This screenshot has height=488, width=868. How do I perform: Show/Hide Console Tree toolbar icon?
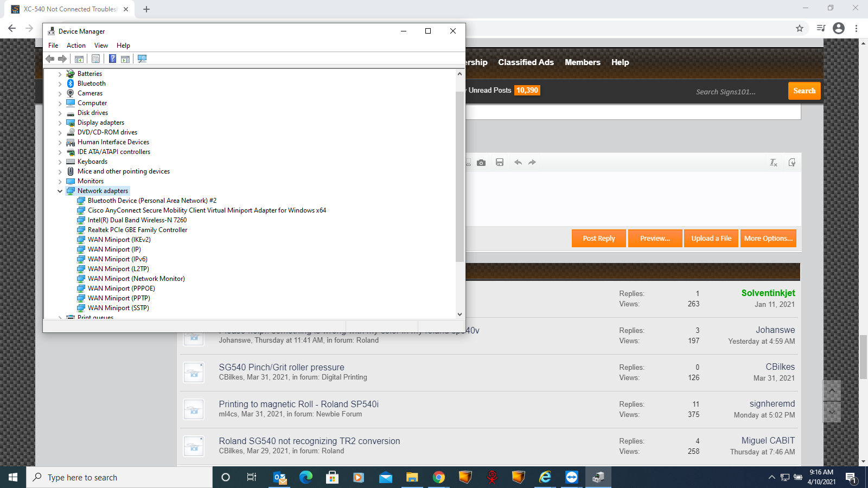[x=79, y=59]
